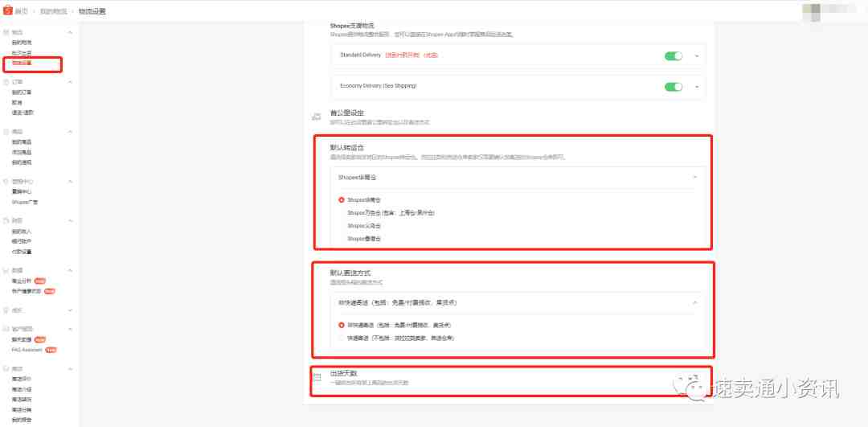The width and height of the screenshot is (868, 427).
Task: Click the 数据 cart icon in sidebar
Action: 6,270
